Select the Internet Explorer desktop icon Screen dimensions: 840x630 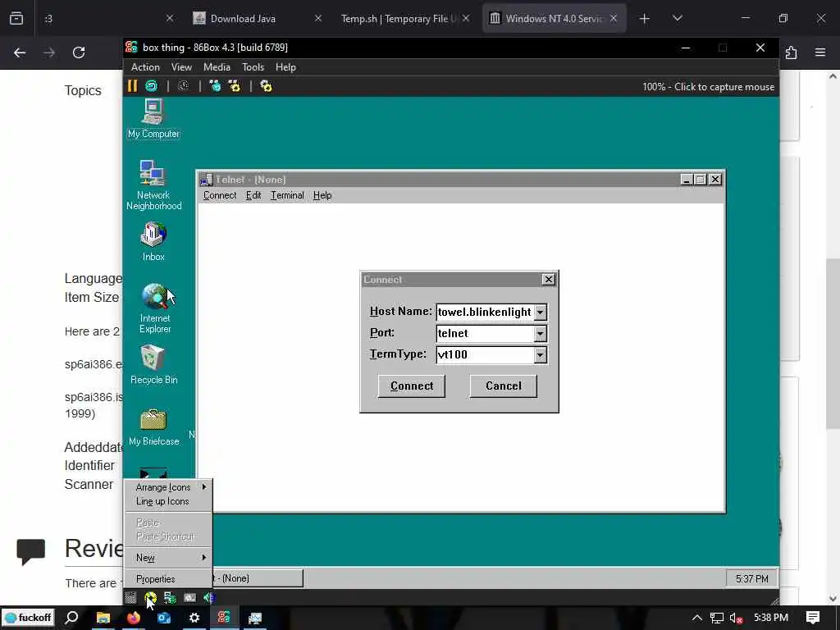click(x=155, y=308)
